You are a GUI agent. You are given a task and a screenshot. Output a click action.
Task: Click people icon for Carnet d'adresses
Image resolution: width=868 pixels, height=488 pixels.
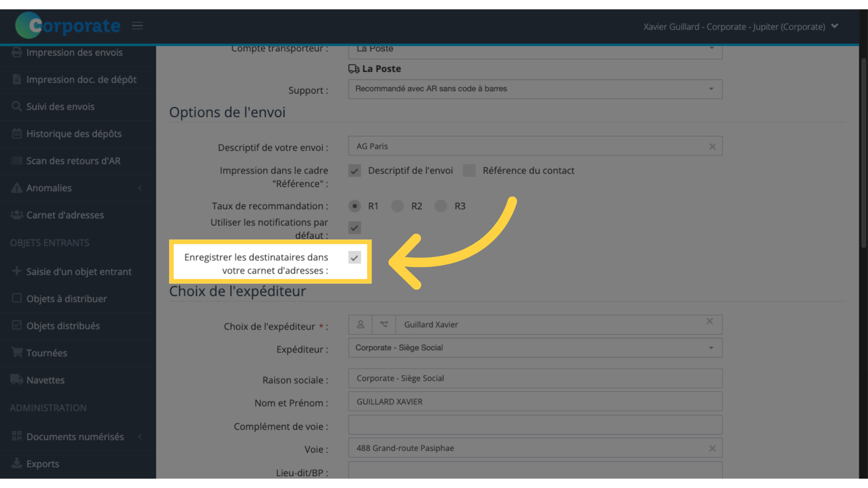(17, 215)
